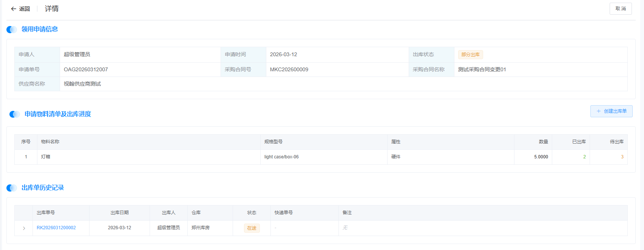Click the 已出库 column header

click(x=579, y=142)
